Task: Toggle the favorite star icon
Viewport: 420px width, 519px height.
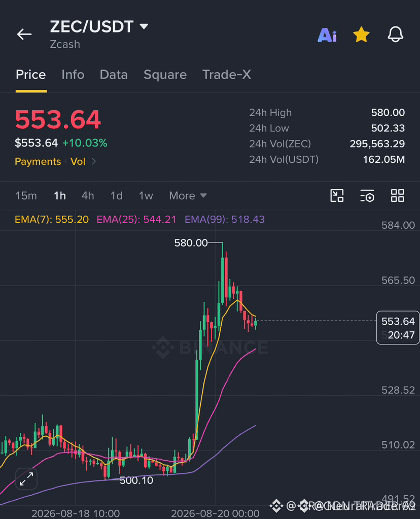Action: point(361,34)
